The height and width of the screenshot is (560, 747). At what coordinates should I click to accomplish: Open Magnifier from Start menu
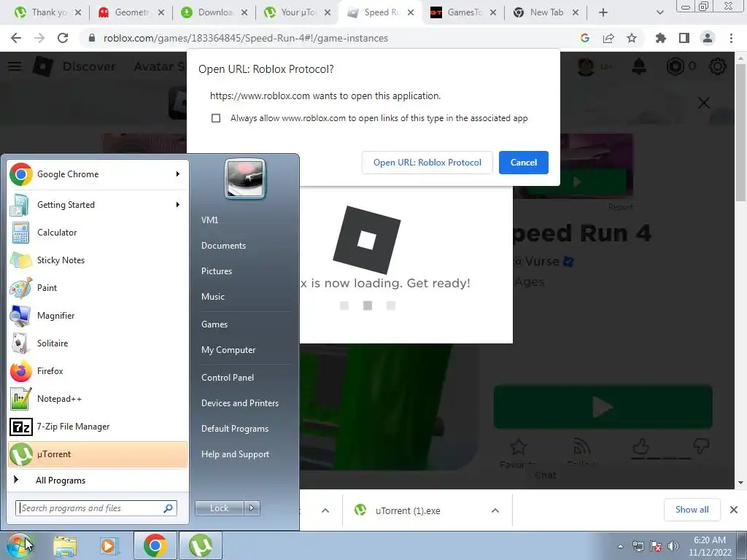[x=97, y=315]
